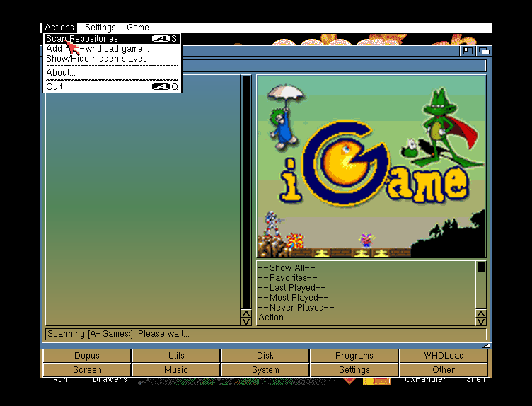Select Quit from the Actions menu
The height and width of the screenshot is (406, 532).
(112, 87)
